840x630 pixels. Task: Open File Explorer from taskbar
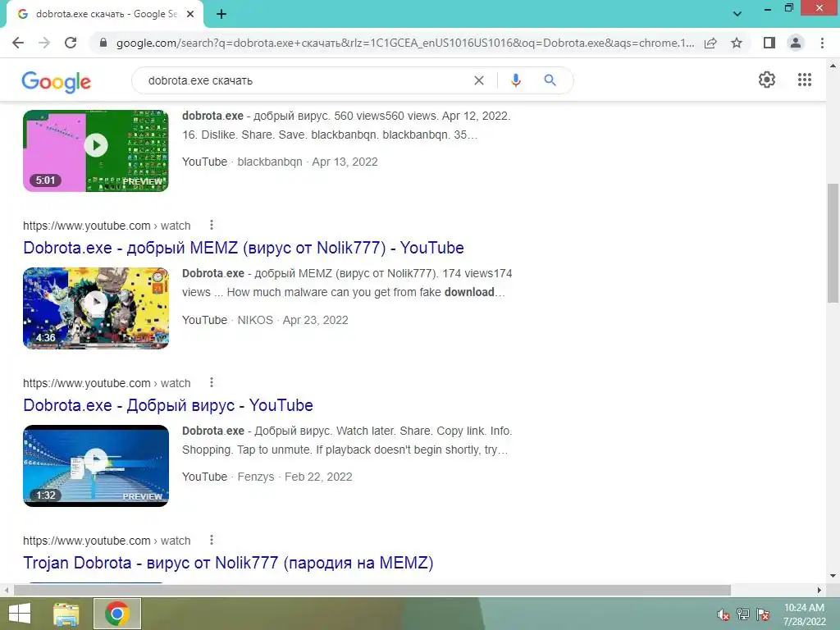coord(66,614)
